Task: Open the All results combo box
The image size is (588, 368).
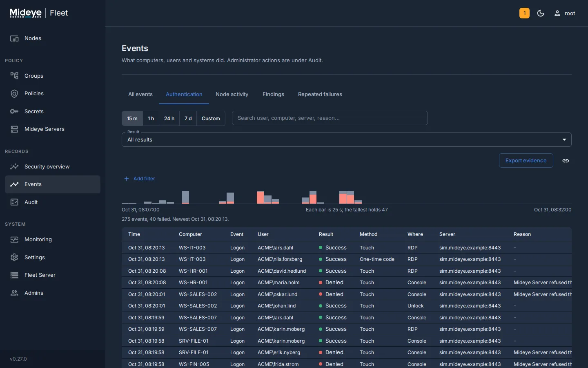Action: 347,140
